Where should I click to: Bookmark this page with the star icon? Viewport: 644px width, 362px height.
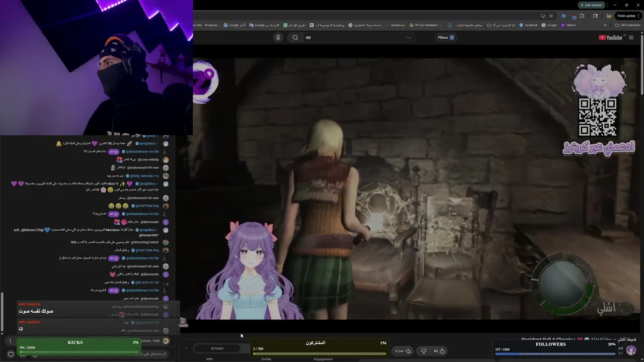pyautogui.click(x=551, y=16)
